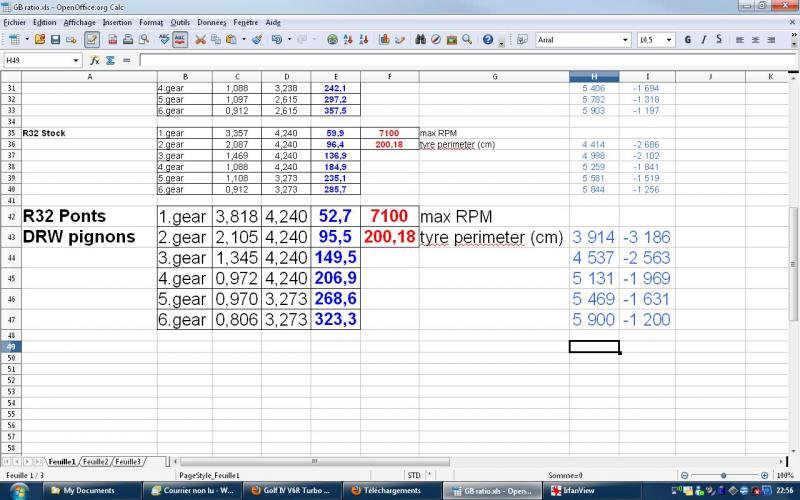Click the Function equals sign icon
The width and height of the screenshot is (800, 500).
[x=127, y=61]
